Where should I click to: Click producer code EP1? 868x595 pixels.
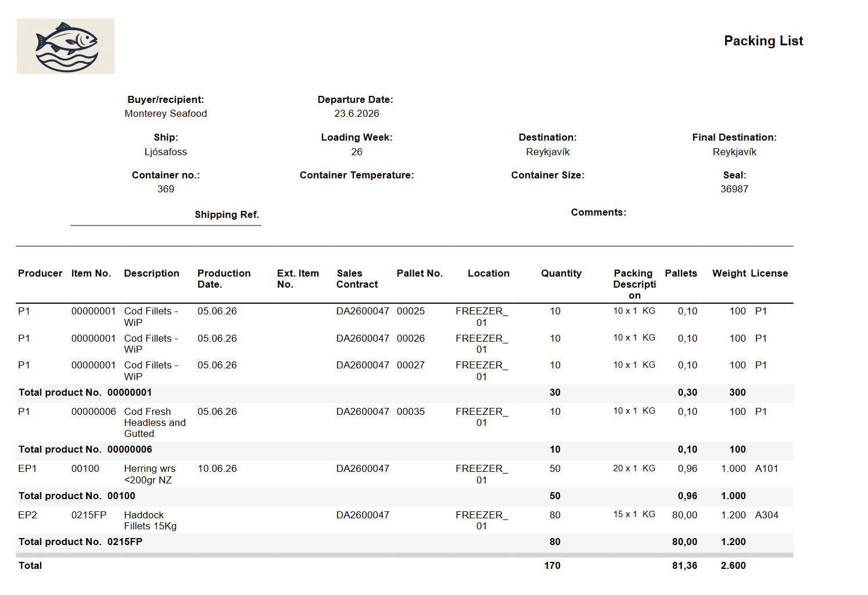coord(27,468)
